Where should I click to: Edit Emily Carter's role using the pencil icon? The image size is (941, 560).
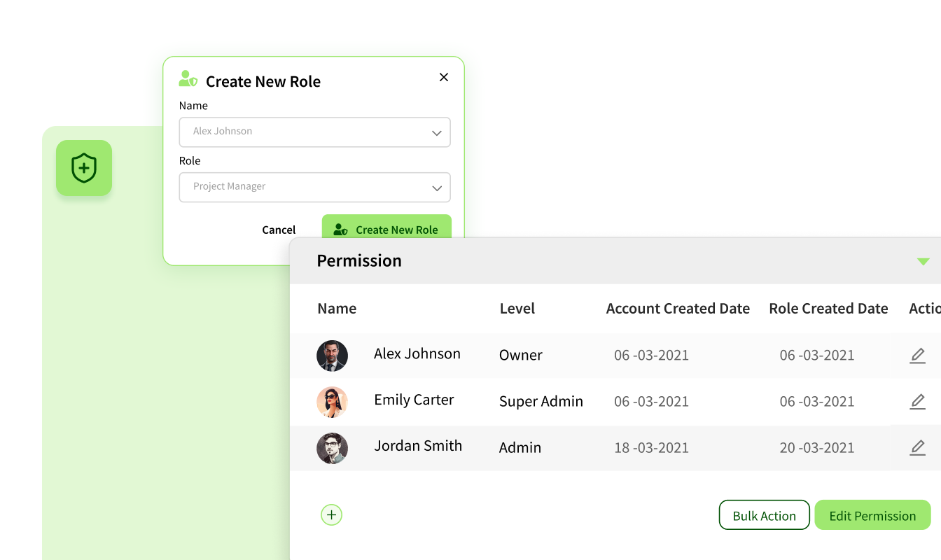[918, 402]
